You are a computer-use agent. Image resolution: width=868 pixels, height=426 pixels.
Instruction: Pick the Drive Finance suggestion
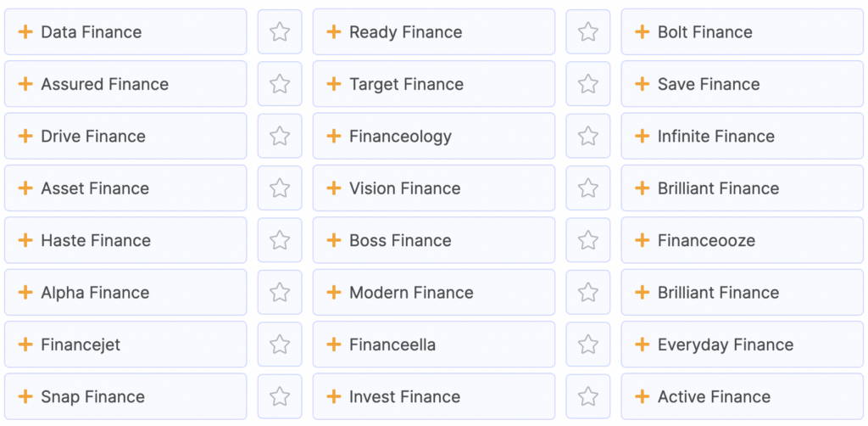(x=125, y=136)
